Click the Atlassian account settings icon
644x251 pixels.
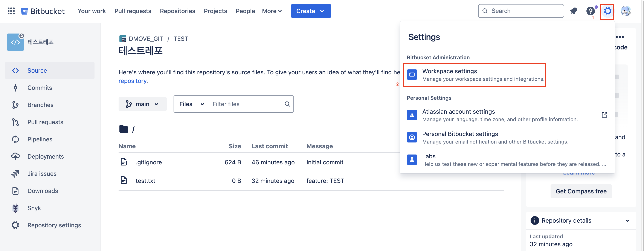point(412,115)
